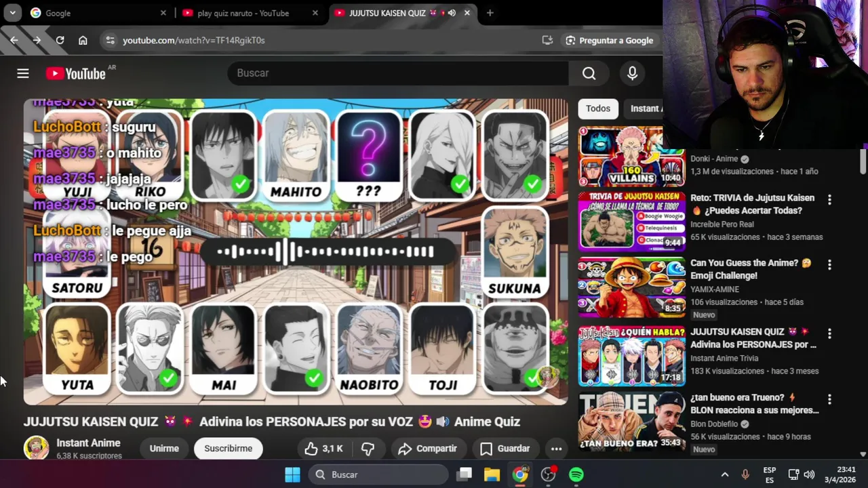The width and height of the screenshot is (868, 488).
Task: Open clock and date 23:41
Action: [841, 474]
